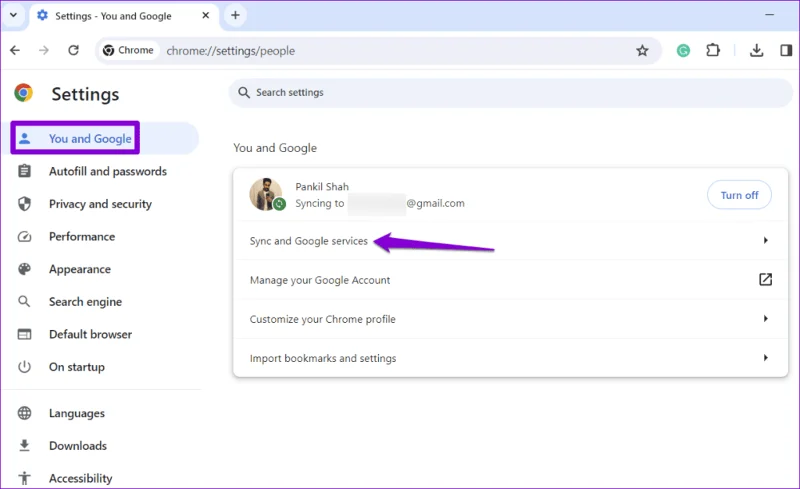Open Privacy and security section
This screenshot has height=489, width=800.
[x=100, y=204]
